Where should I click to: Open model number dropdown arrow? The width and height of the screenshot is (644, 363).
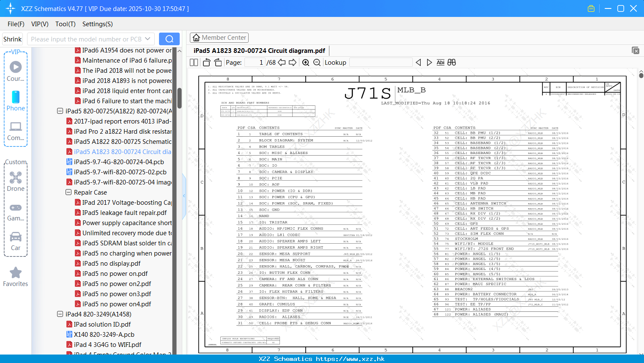coord(148,39)
